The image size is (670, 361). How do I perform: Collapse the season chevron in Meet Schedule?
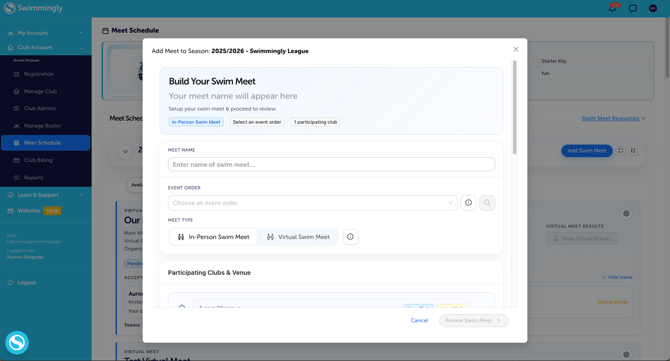pyautogui.click(x=125, y=151)
